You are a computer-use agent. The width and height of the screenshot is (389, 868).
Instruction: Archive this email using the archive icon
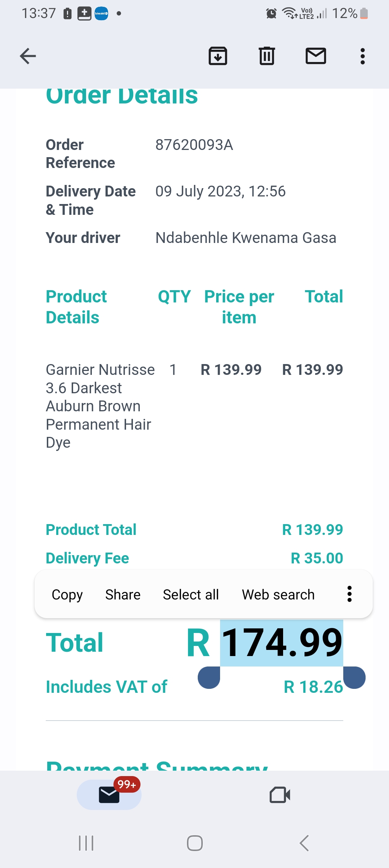(218, 56)
